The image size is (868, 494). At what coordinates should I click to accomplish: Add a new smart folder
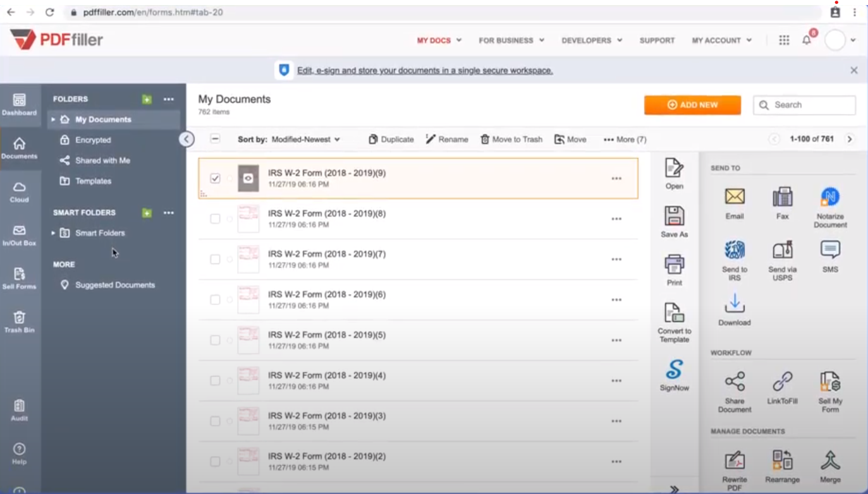click(x=147, y=213)
